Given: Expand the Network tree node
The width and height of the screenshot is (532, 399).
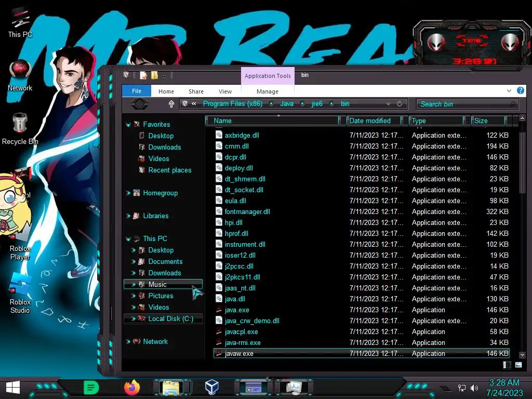Looking at the screenshot, I should point(128,342).
